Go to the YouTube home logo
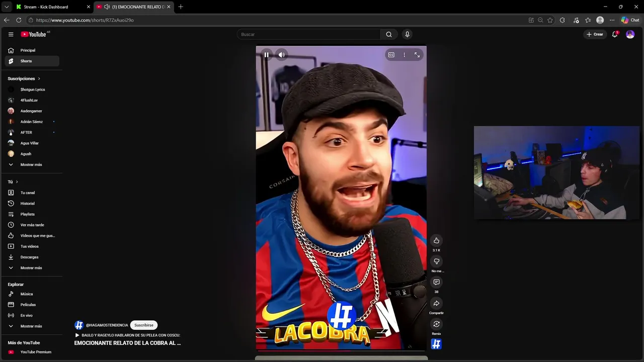The width and height of the screenshot is (644, 362). (34, 34)
